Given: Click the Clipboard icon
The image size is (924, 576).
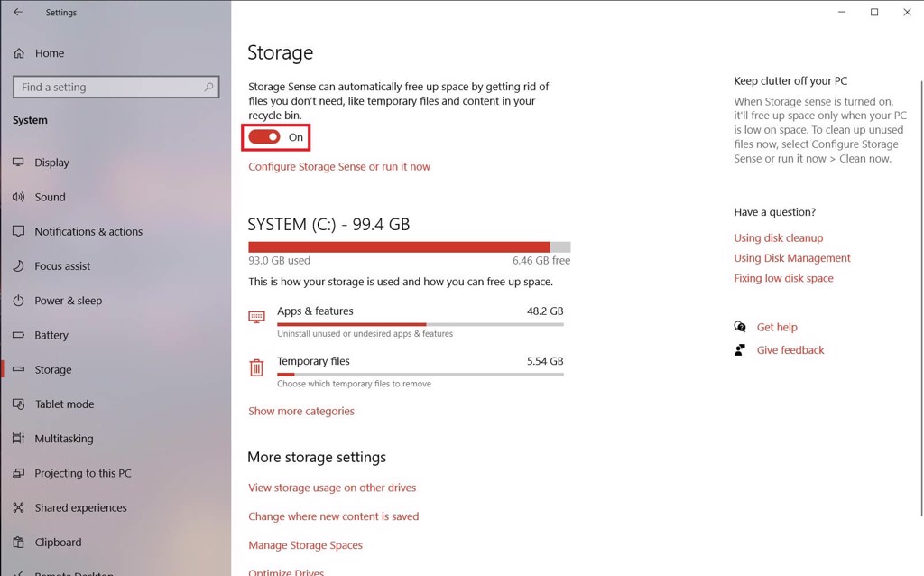Looking at the screenshot, I should pyautogui.click(x=18, y=542).
